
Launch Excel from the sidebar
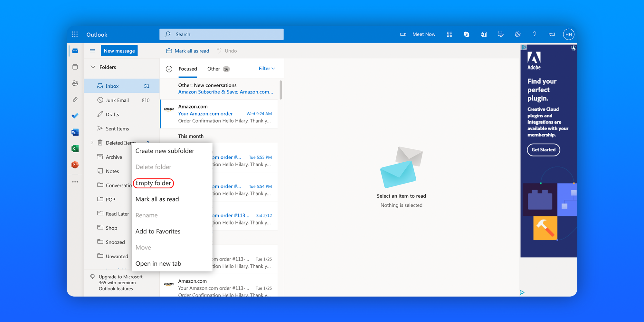tap(75, 148)
